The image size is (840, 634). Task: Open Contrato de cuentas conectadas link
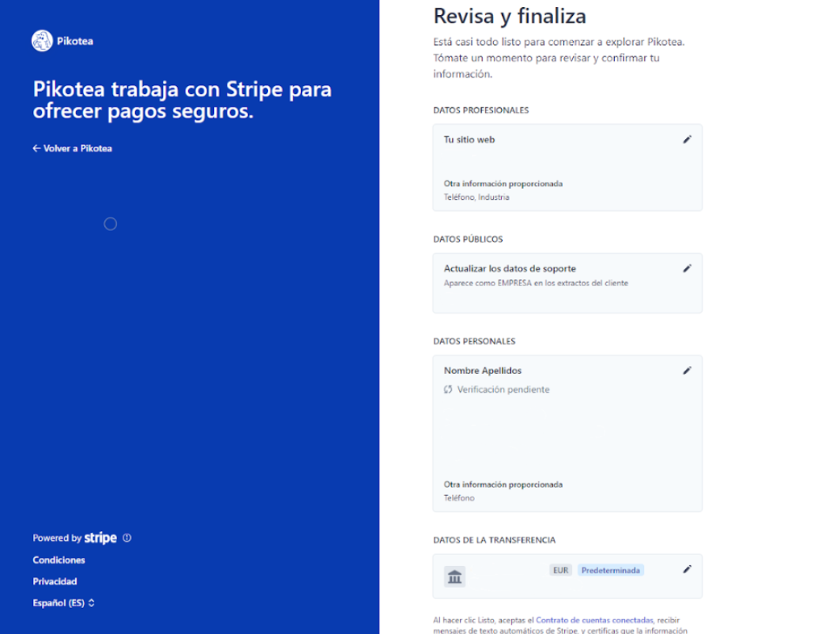(595, 620)
